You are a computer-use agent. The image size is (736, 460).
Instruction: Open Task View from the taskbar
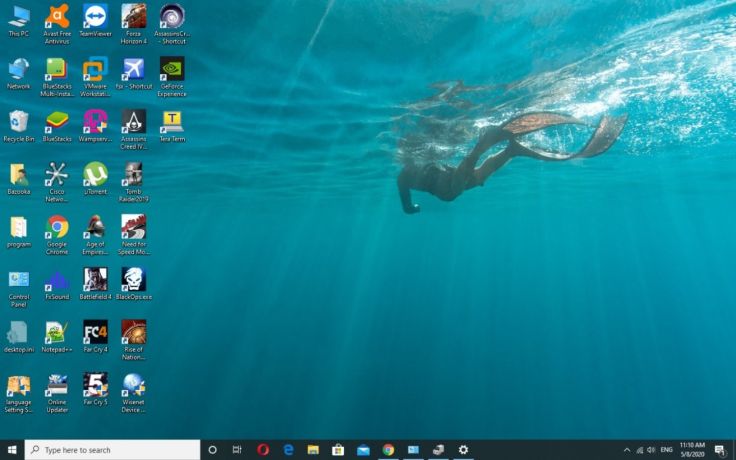pos(237,450)
